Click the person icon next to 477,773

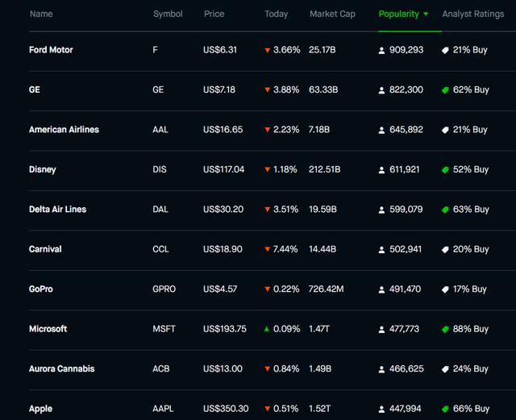pos(381,329)
